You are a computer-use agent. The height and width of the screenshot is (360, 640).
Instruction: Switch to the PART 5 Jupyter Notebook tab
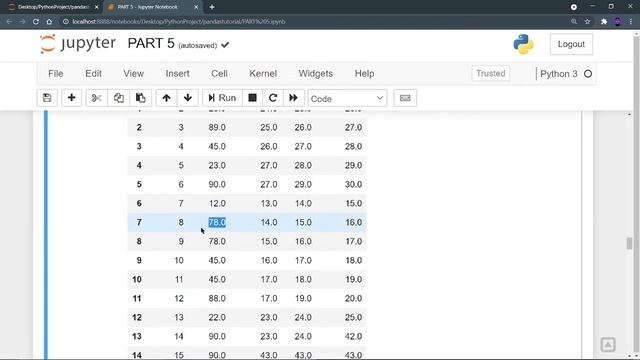point(152,7)
